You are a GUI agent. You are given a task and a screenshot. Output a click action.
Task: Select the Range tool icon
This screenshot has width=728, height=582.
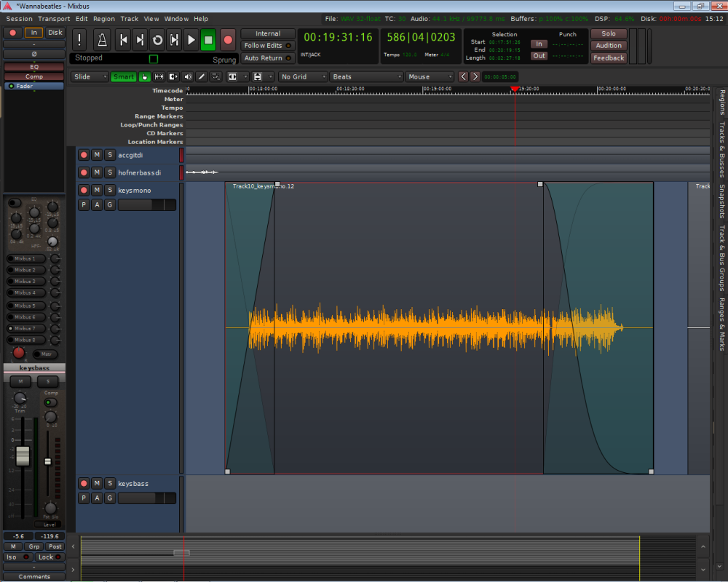[x=159, y=76]
